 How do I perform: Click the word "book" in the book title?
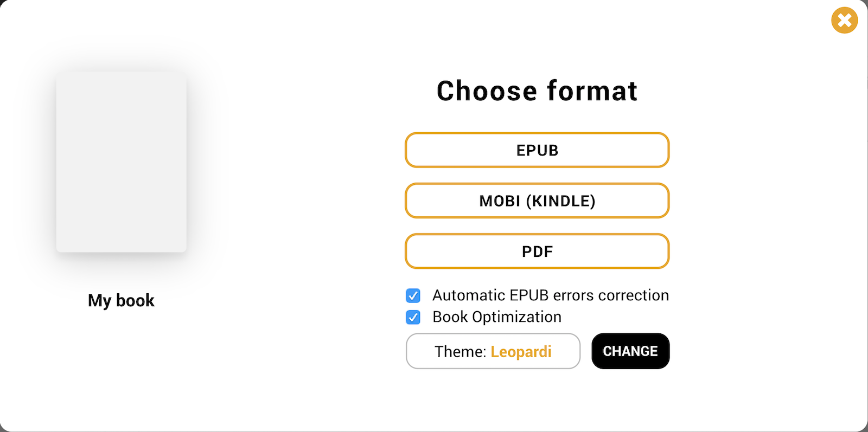pos(135,300)
